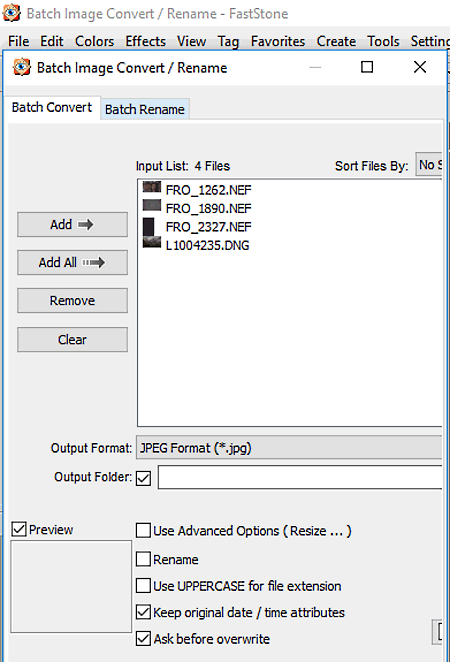This screenshot has height=662, width=450.
Task: Select the FRO_2327.NEF thumbnail icon
Action: click(149, 227)
